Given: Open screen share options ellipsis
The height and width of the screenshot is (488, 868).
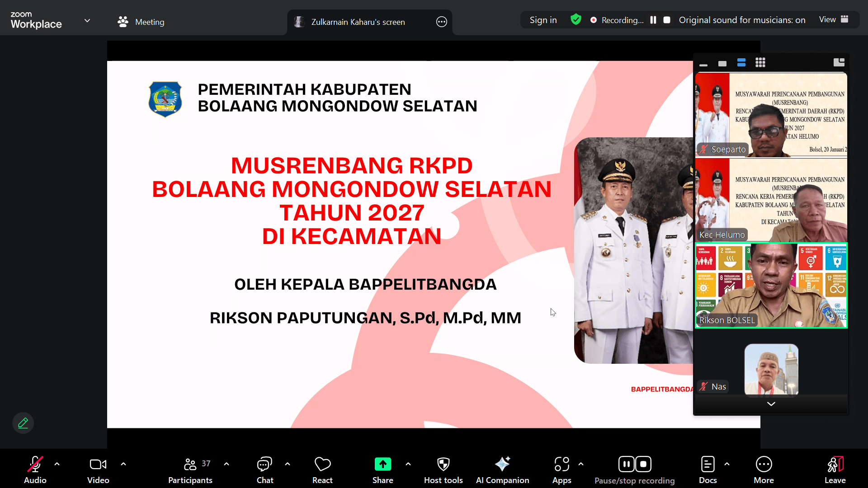Looking at the screenshot, I should click(441, 22).
